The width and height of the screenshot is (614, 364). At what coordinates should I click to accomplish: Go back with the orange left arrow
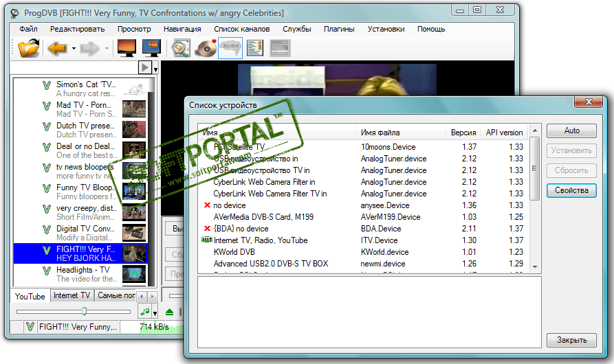(x=57, y=49)
